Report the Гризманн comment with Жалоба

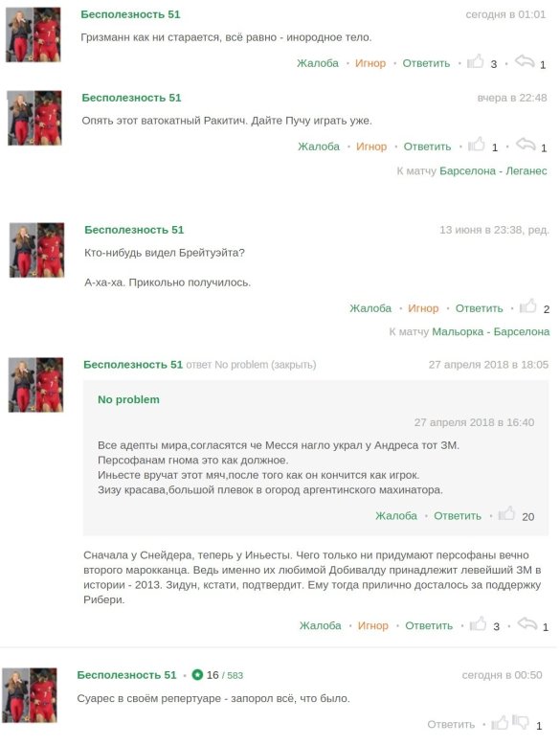pyautogui.click(x=318, y=63)
